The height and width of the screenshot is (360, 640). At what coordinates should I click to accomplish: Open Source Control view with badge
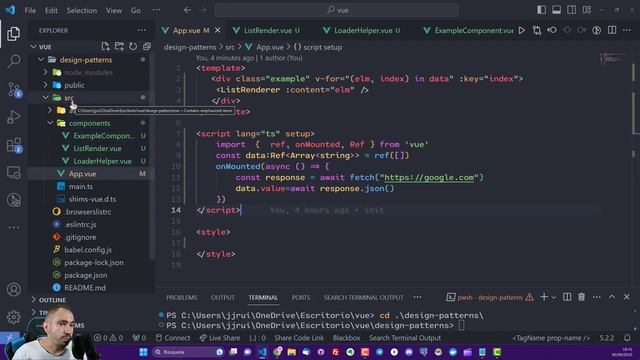(x=14, y=89)
